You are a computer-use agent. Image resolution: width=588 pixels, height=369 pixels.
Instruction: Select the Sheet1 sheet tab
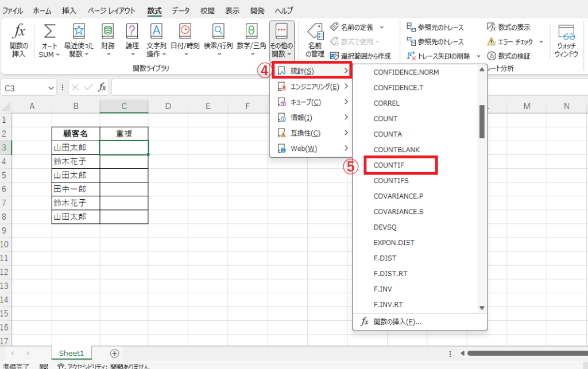pyautogui.click(x=71, y=354)
